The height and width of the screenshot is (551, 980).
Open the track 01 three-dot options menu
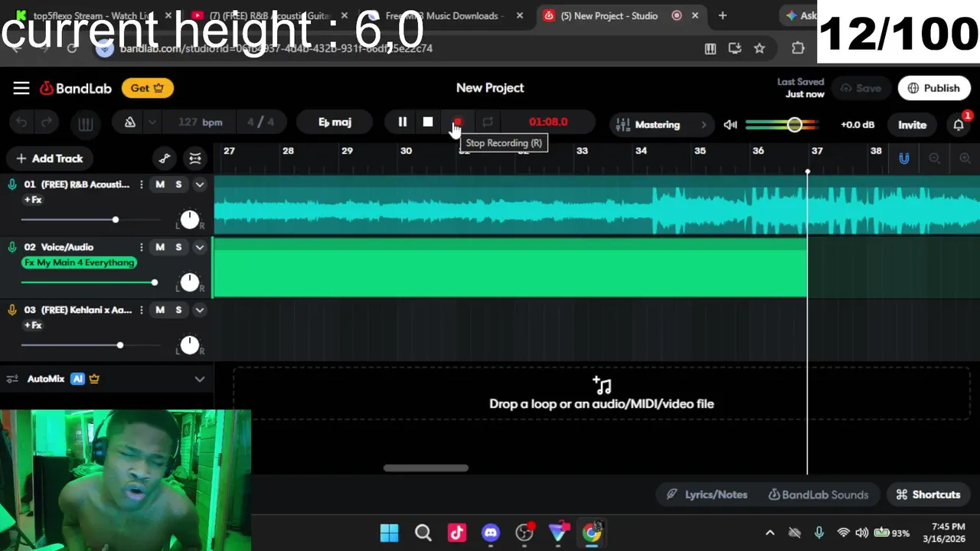(141, 184)
